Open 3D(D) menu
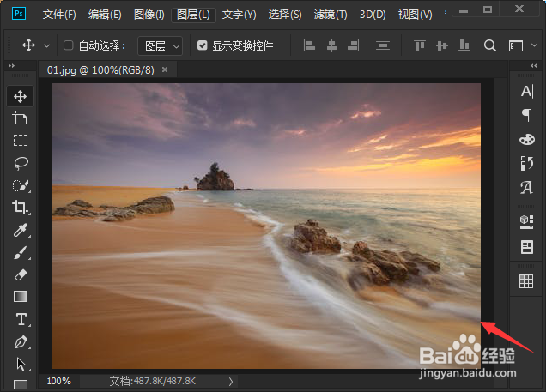 click(373, 15)
